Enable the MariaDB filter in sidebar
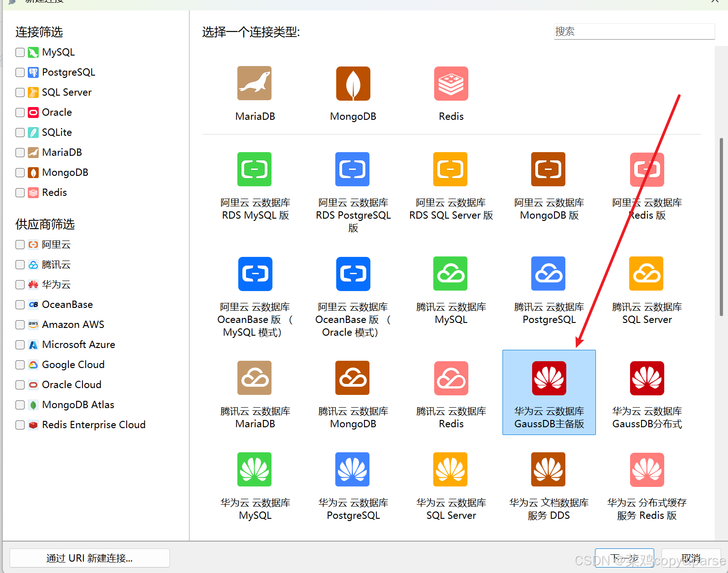This screenshot has width=728, height=573. pyautogui.click(x=20, y=153)
